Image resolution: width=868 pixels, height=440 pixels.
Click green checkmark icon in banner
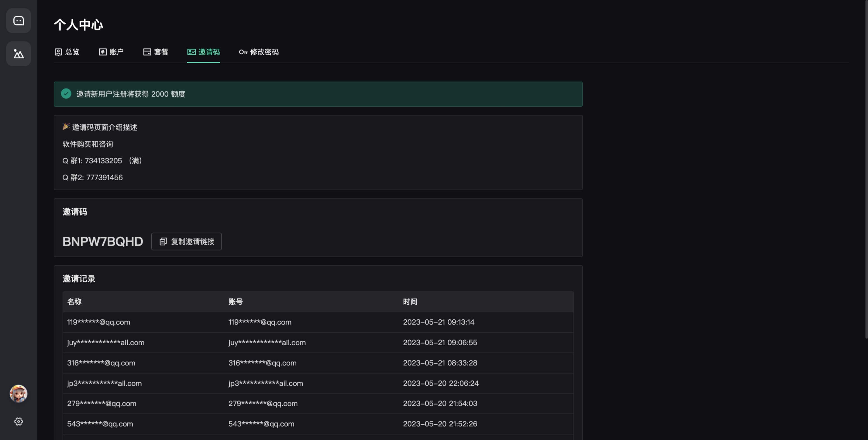(66, 94)
